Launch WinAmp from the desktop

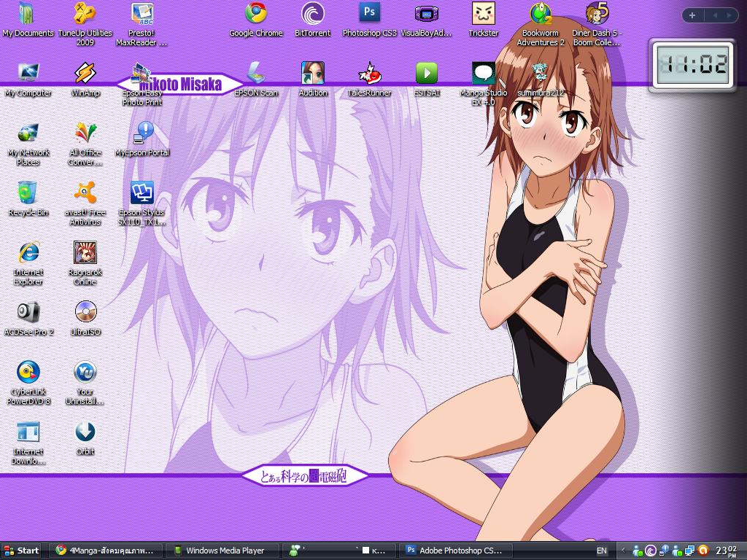pyautogui.click(x=85, y=80)
